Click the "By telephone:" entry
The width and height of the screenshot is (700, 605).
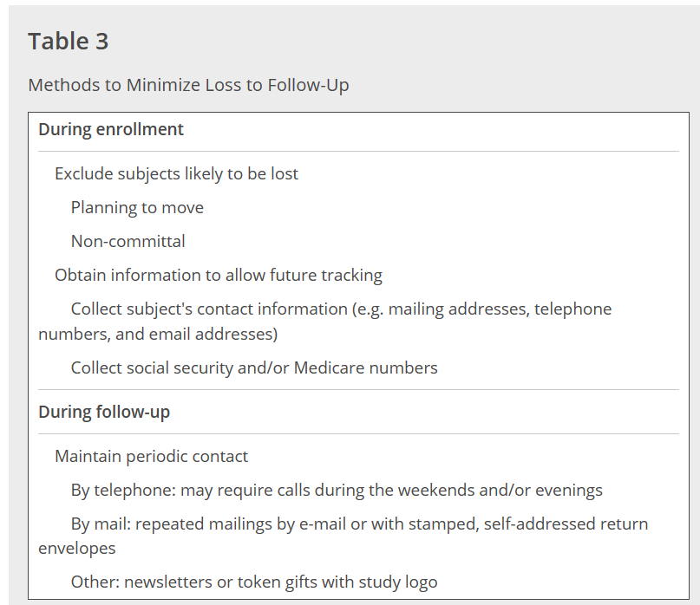(x=123, y=490)
